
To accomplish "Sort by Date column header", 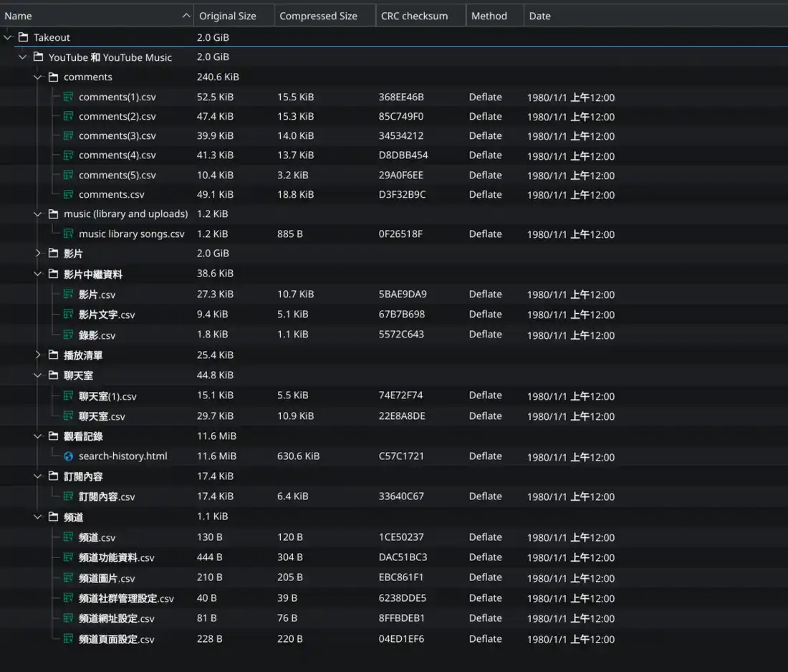I will coord(655,16).
